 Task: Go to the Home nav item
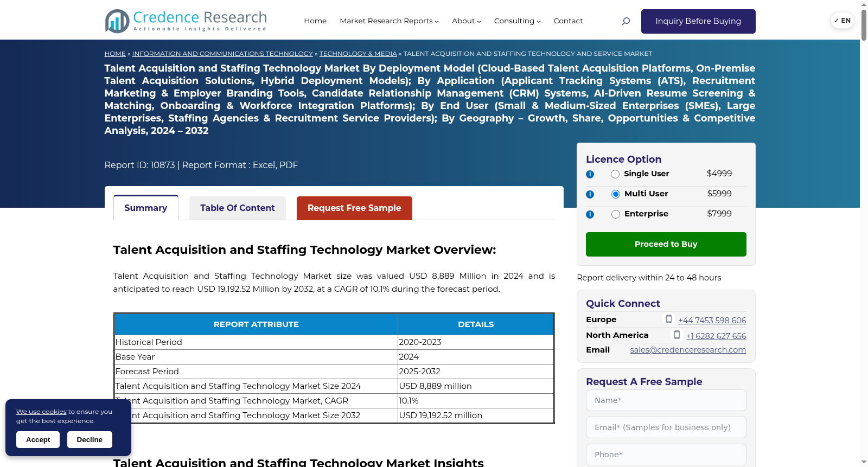pyautogui.click(x=315, y=21)
